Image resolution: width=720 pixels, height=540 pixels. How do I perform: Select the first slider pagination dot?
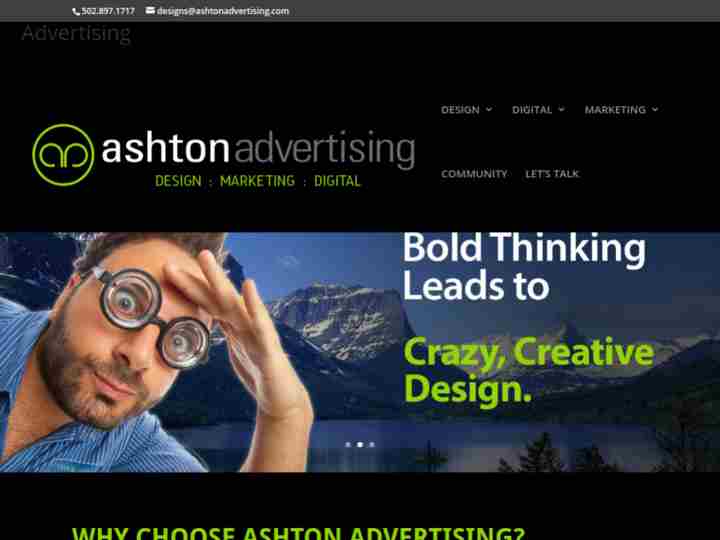[348, 444]
